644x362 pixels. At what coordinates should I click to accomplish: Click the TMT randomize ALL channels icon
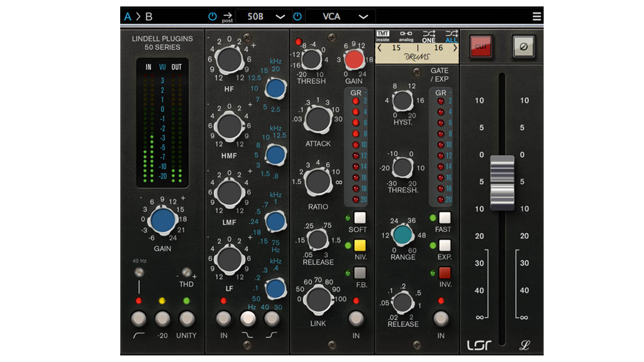click(451, 36)
